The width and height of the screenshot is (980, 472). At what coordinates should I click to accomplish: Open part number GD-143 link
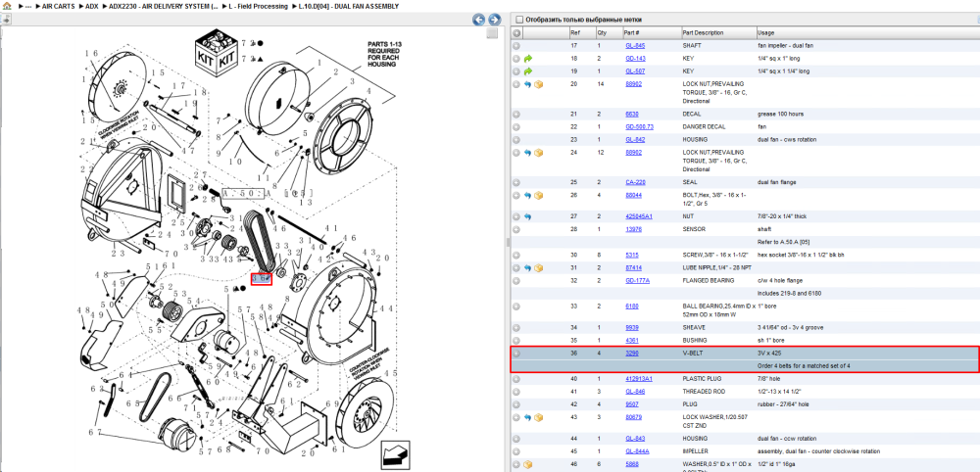[635, 58]
